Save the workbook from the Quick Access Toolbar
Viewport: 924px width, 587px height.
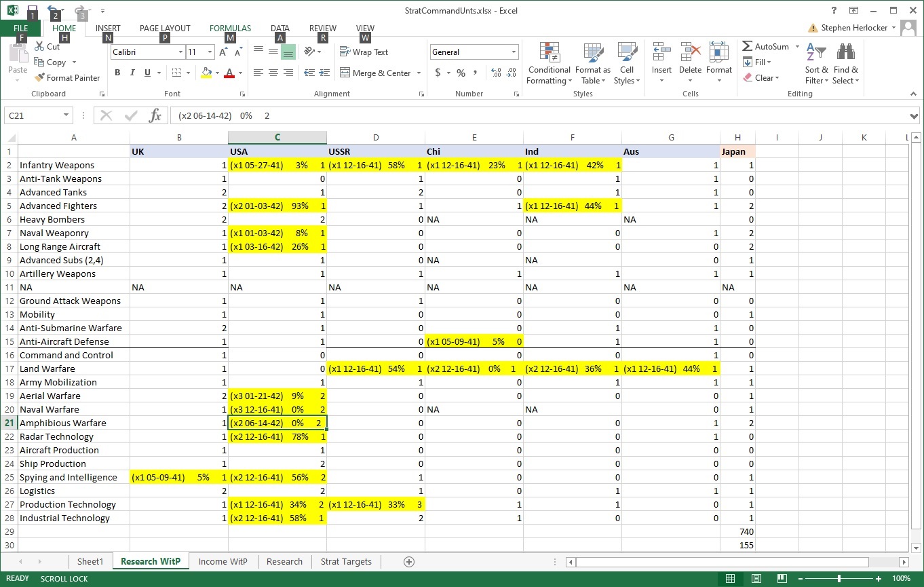coord(32,10)
